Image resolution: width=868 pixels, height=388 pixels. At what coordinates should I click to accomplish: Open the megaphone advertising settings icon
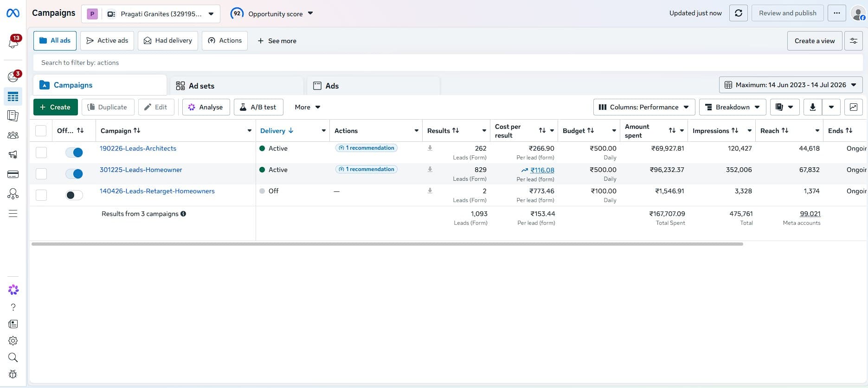pos(13,155)
